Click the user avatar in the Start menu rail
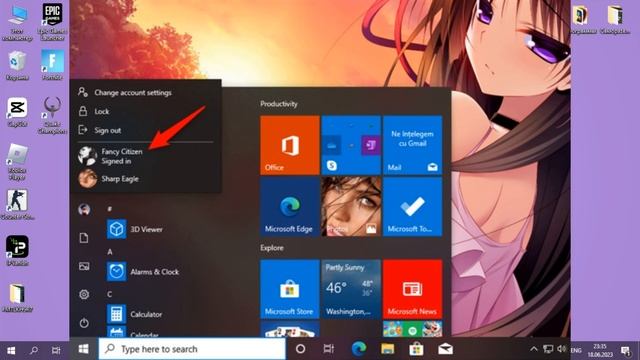The height and width of the screenshot is (360, 640). [x=84, y=209]
